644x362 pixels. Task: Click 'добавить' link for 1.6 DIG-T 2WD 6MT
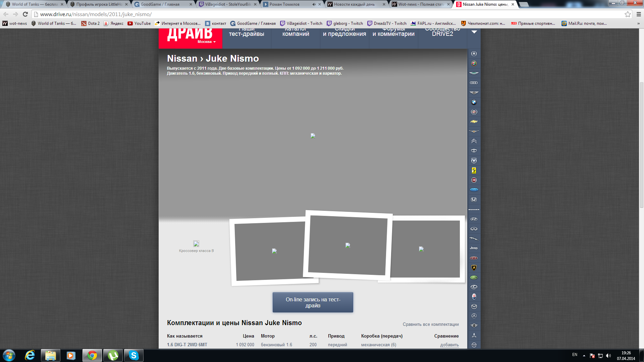pos(449,345)
